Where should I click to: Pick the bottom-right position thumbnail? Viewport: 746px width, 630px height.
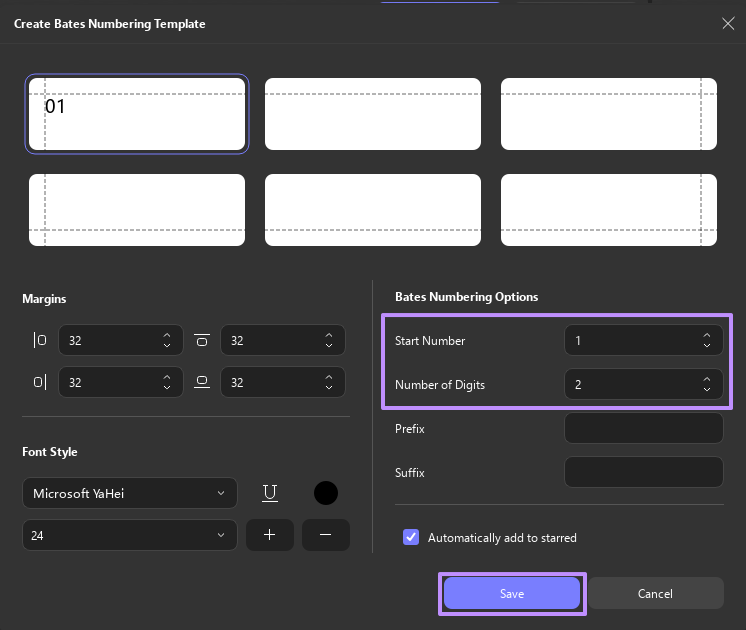(609, 210)
